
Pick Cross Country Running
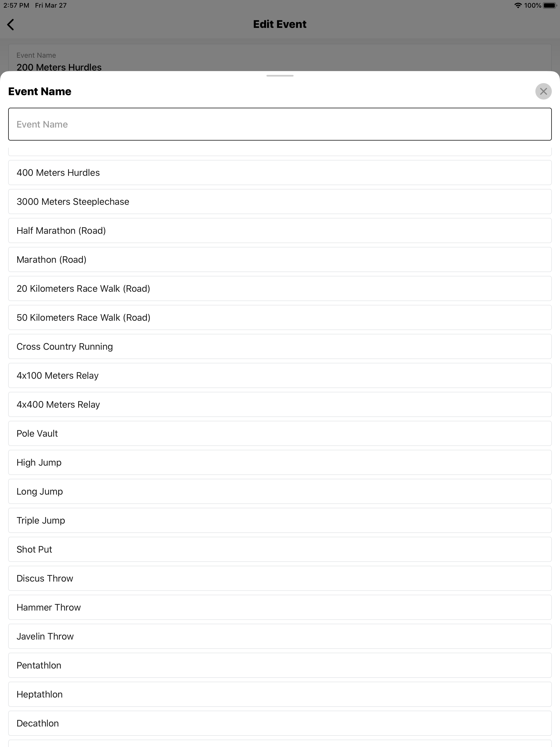click(x=280, y=346)
